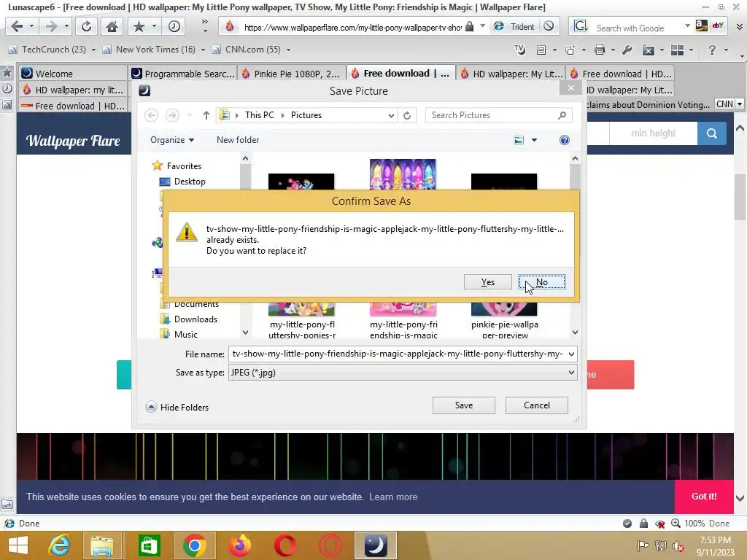Open File Explorer from the taskbar

[102, 545]
